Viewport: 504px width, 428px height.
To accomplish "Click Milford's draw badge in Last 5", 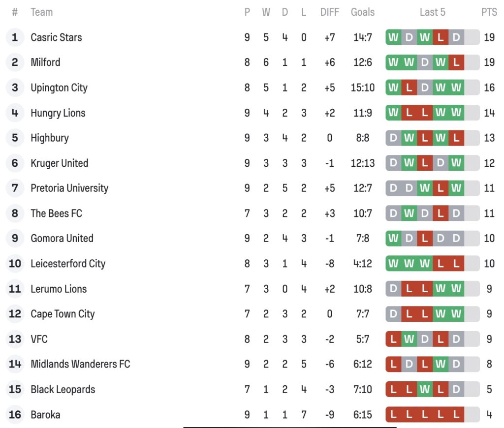I will click(x=425, y=62).
